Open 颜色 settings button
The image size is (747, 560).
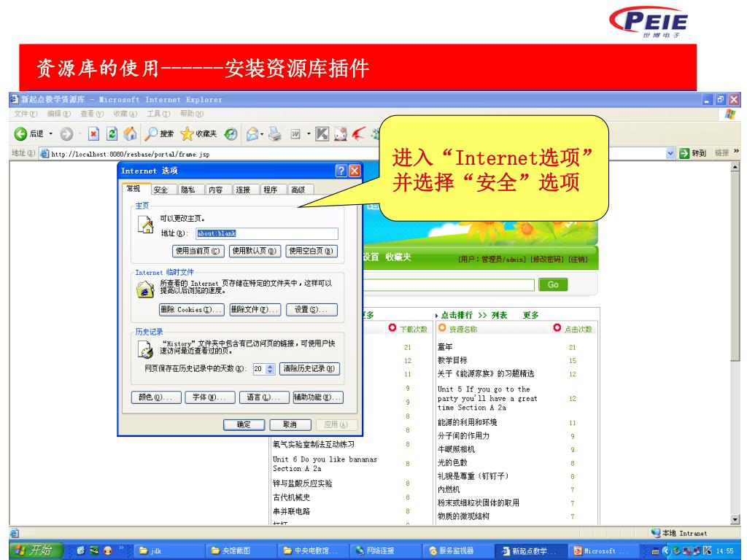[x=156, y=397]
